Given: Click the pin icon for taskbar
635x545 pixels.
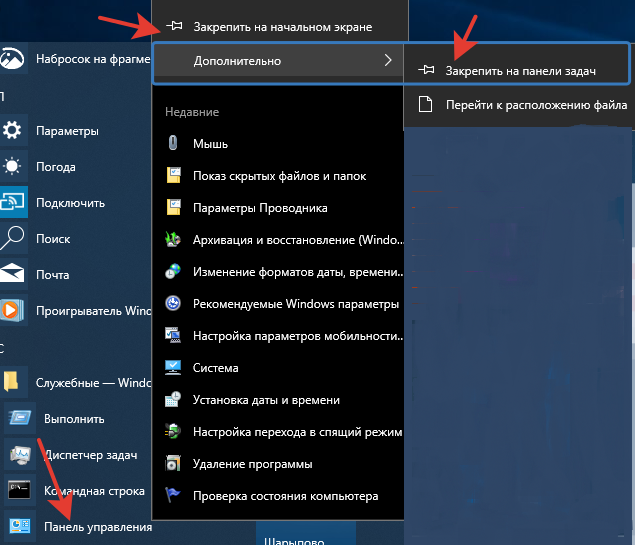Looking at the screenshot, I should [426, 70].
